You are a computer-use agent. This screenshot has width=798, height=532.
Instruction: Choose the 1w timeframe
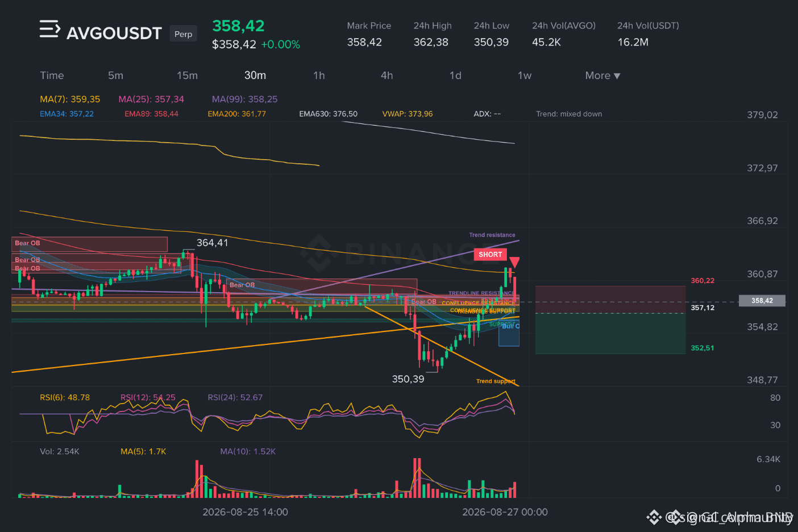[x=525, y=76]
